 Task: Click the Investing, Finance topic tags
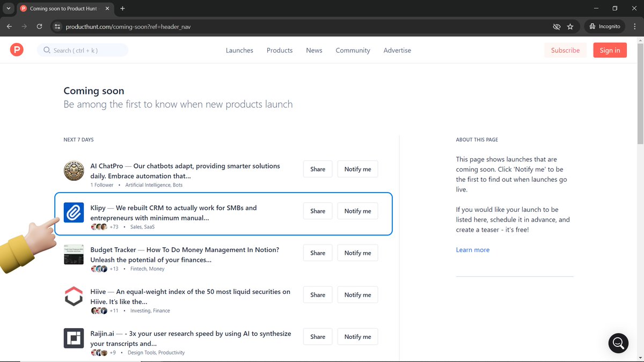150,311
